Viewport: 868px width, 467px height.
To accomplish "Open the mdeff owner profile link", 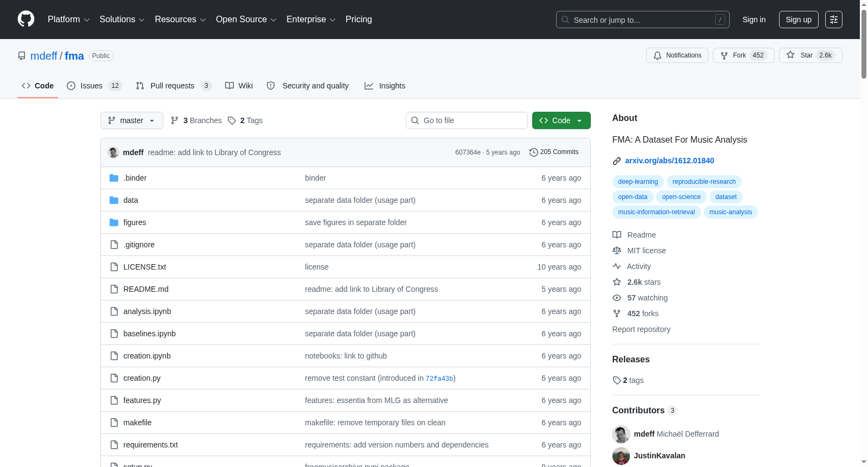I will [44, 56].
